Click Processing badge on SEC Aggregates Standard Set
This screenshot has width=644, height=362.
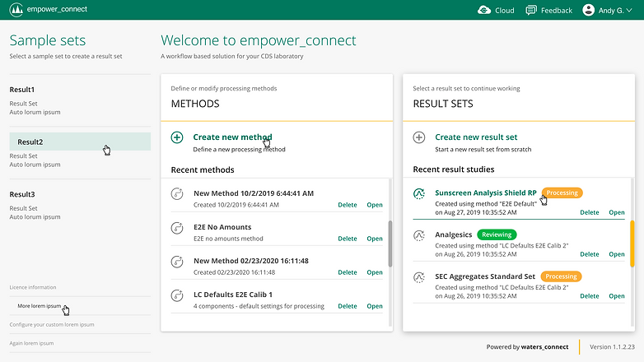pos(561,276)
